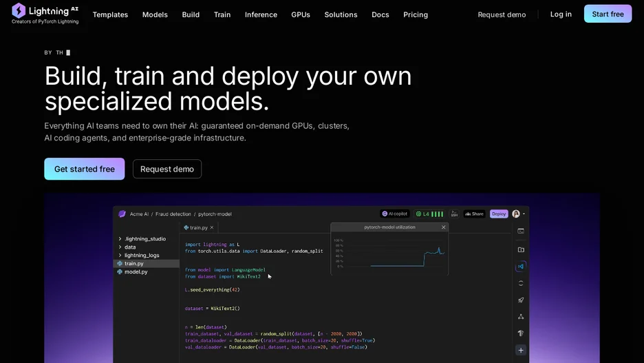
Task: Click the Python icon beside model.py
Action: point(120,272)
